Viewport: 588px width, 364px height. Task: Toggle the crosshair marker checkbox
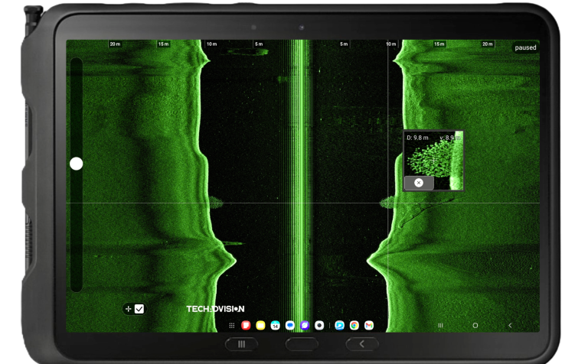pyautogui.click(x=139, y=309)
